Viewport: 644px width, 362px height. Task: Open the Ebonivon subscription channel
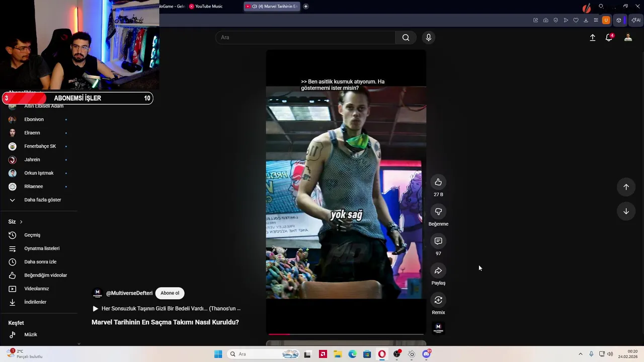click(x=34, y=119)
